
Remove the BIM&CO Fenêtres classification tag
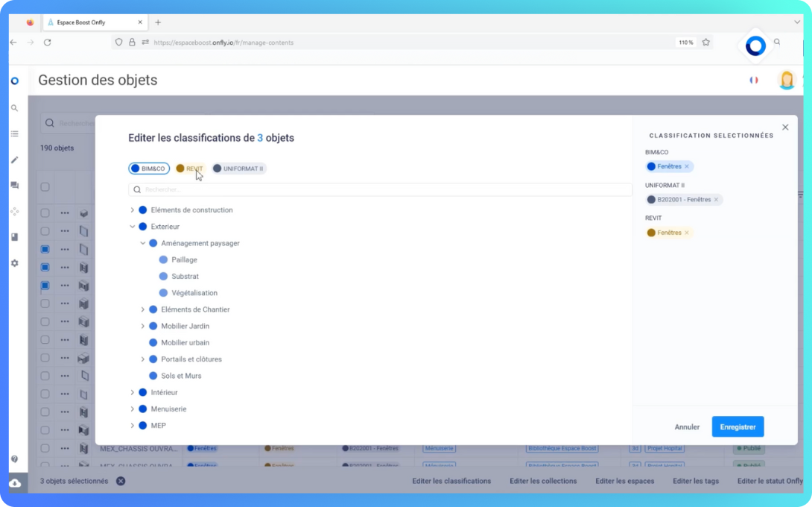(x=687, y=167)
